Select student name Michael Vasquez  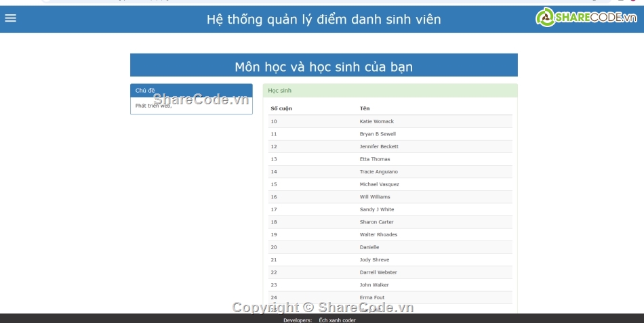pos(380,184)
